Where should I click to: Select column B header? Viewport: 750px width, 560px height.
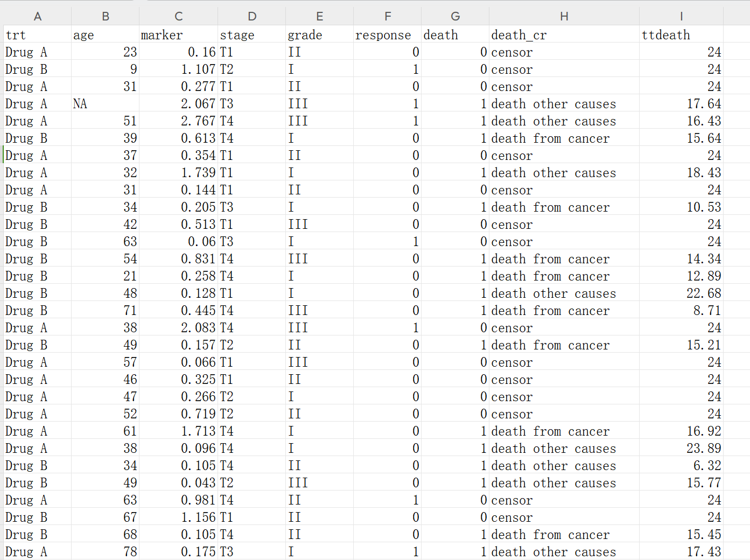coord(105,16)
